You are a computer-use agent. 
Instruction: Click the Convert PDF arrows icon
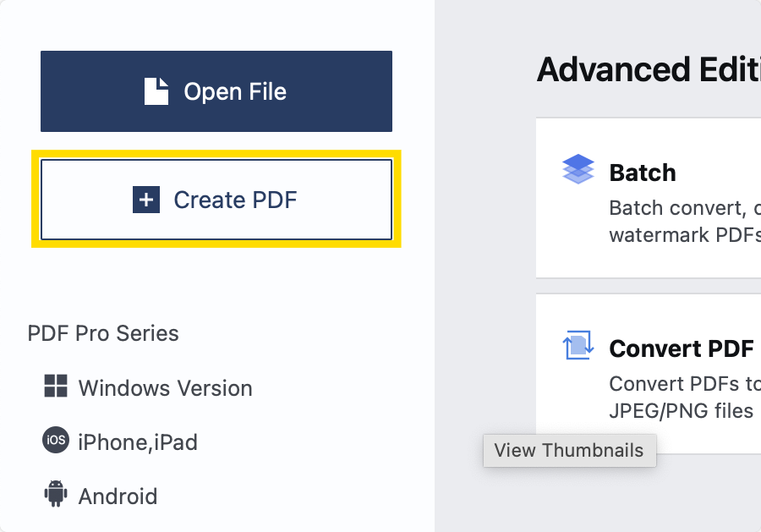pos(578,345)
